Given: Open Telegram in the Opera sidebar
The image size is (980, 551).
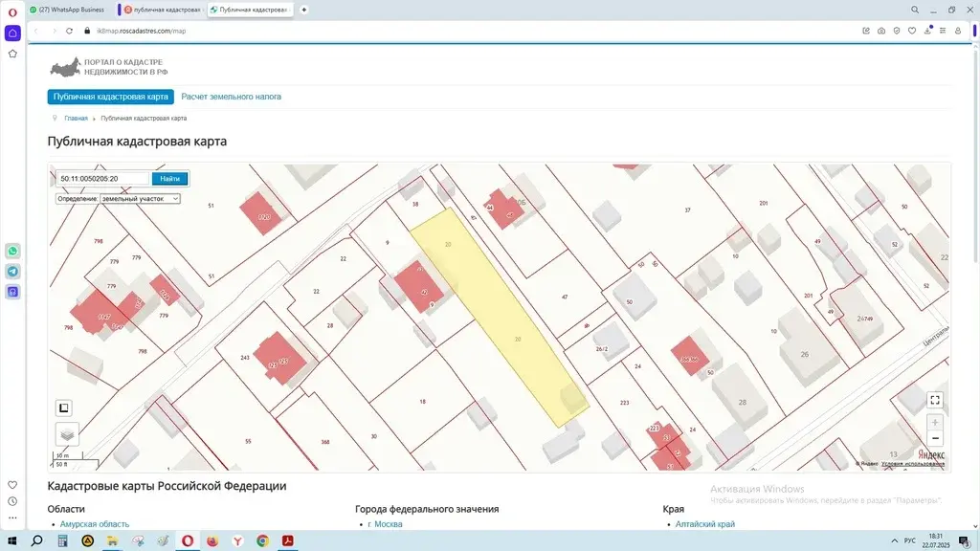Looking at the screenshot, I should (12, 271).
